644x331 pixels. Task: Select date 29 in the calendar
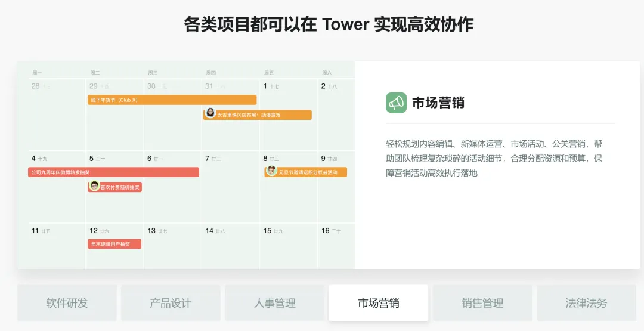point(100,86)
